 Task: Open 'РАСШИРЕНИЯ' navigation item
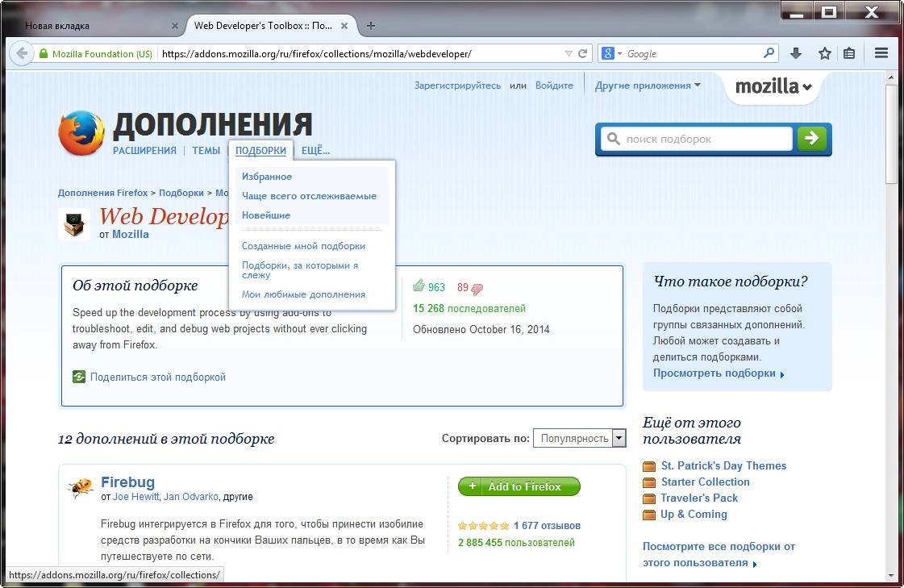click(144, 151)
